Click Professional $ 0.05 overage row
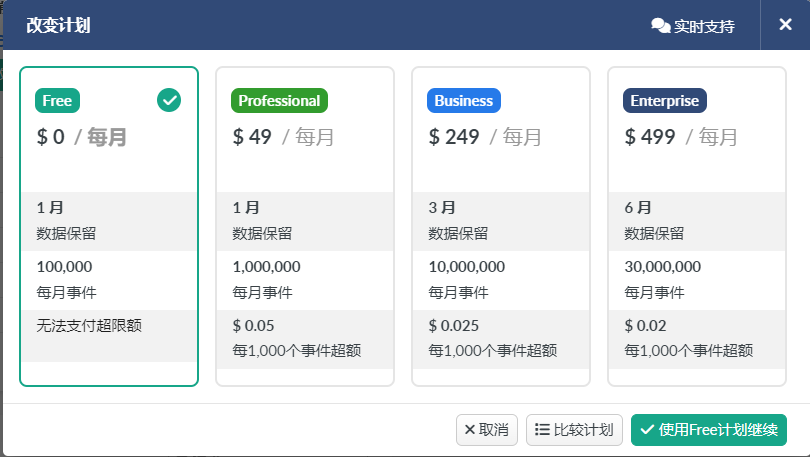 point(305,338)
